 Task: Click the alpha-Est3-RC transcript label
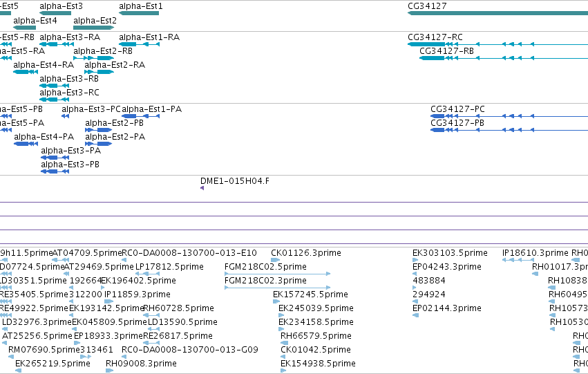click(69, 93)
